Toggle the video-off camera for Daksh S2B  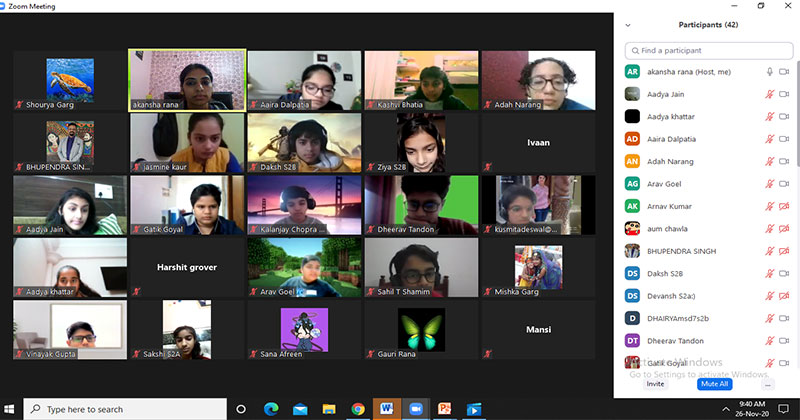click(786, 273)
